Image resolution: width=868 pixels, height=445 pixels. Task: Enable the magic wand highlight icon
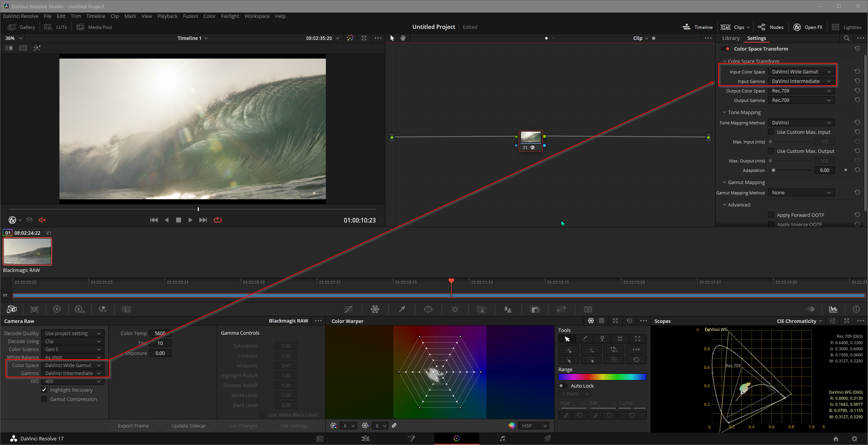tap(37, 48)
